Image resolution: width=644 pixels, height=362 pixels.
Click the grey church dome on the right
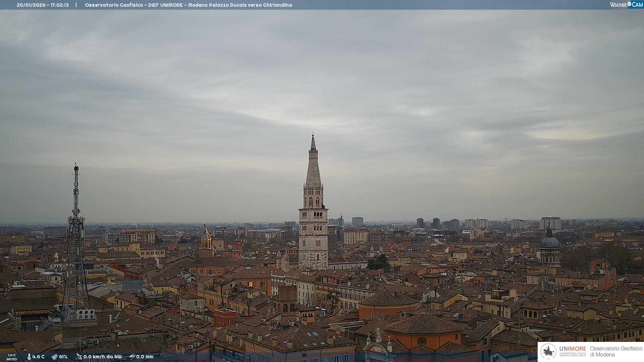(549, 241)
